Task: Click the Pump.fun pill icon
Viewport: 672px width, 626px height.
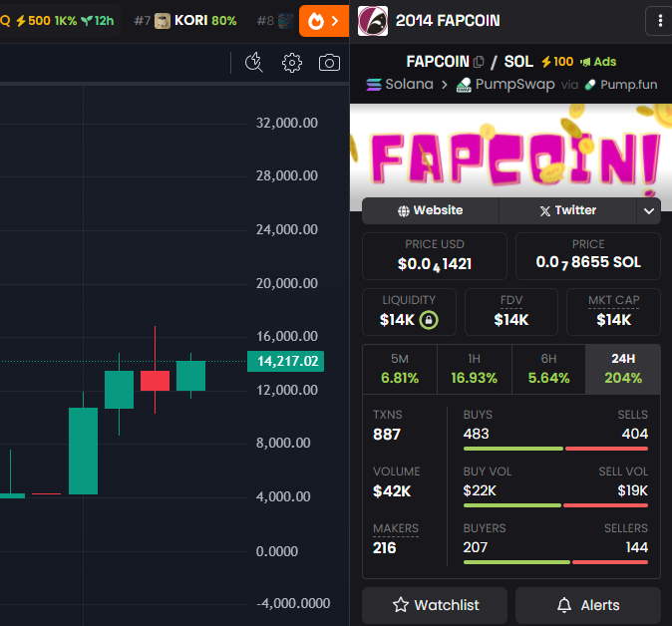Action: [x=590, y=85]
